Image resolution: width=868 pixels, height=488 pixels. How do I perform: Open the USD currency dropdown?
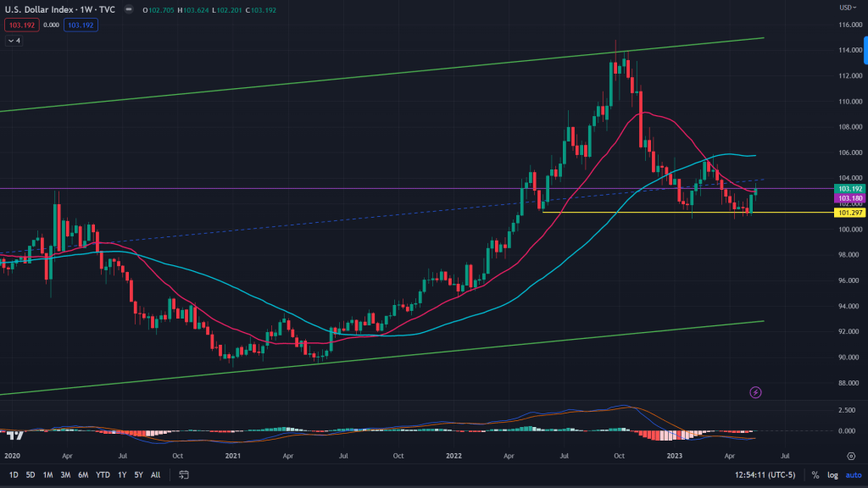(844, 8)
